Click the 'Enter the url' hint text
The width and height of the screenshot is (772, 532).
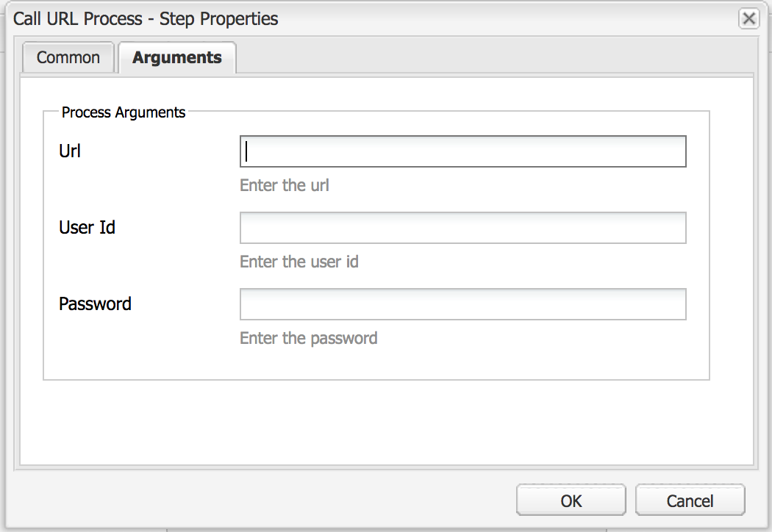tap(285, 185)
